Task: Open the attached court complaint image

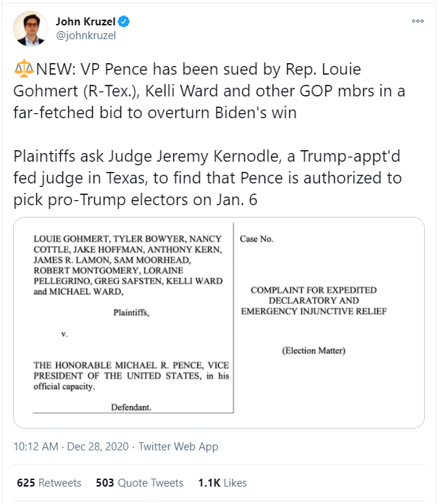Action: click(x=219, y=323)
